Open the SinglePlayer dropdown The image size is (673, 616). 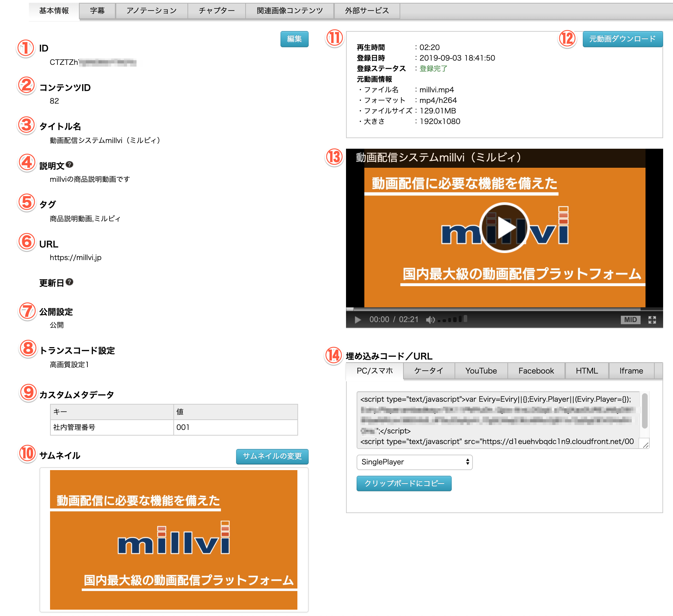coord(414,462)
